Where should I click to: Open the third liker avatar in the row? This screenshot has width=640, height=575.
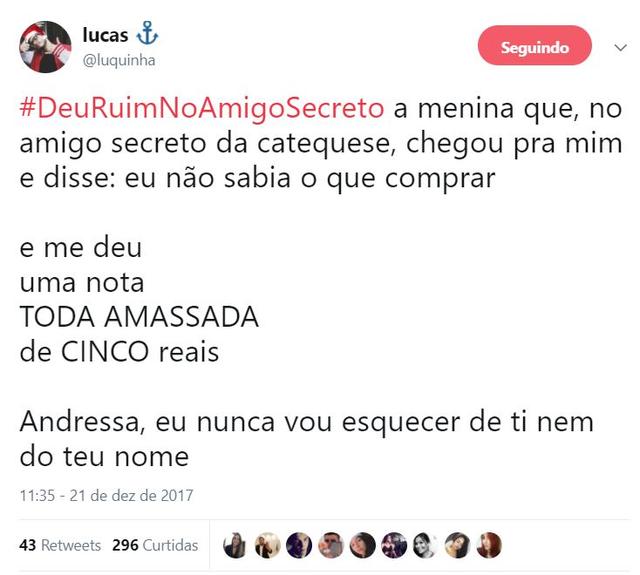[299, 545]
